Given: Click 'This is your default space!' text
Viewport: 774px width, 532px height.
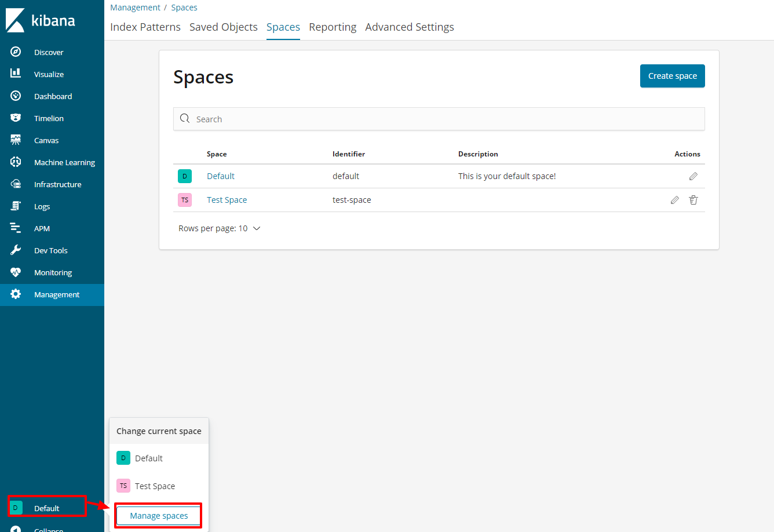Looking at the screenshot, I should pyautogui.click(x=507, y=176).
